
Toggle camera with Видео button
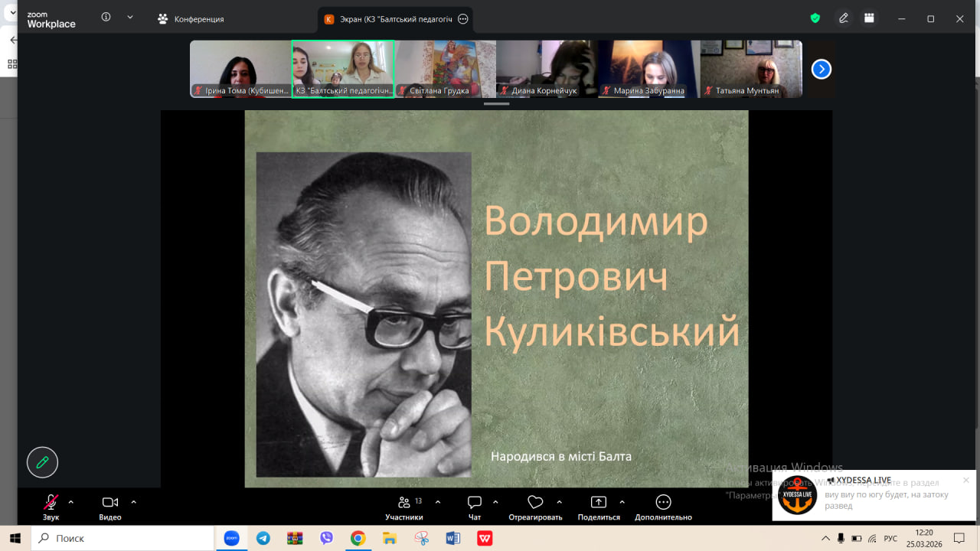pyautogui.click(x=110, y=503)
